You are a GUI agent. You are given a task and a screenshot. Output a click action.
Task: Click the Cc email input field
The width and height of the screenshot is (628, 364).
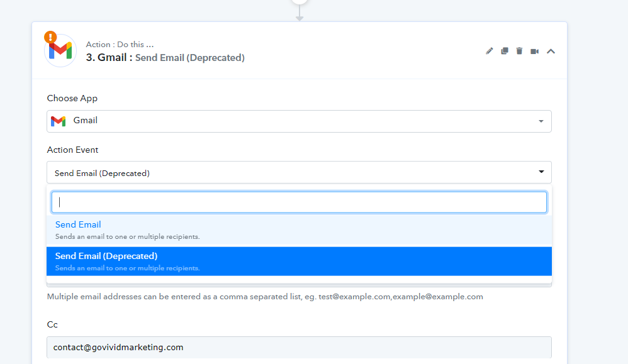[299, 347]
